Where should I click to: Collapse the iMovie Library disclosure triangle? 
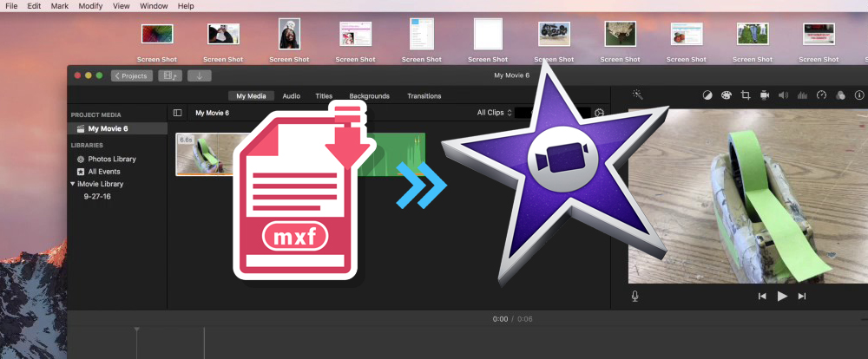73,184
